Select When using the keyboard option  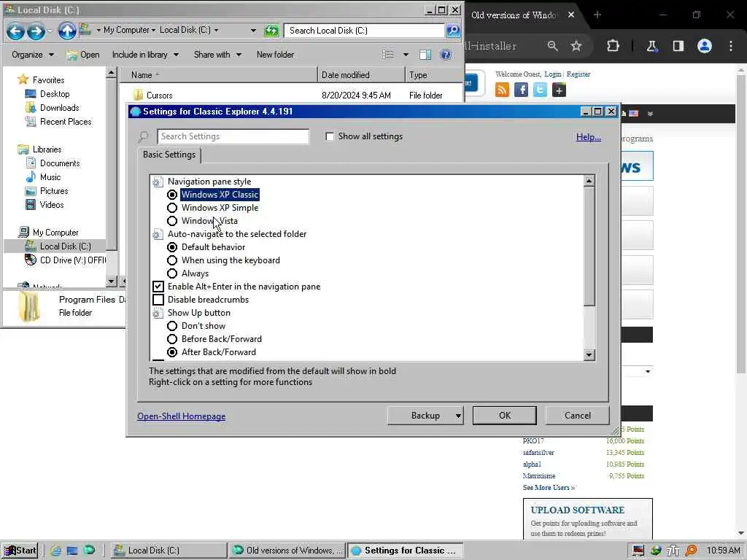172,260
